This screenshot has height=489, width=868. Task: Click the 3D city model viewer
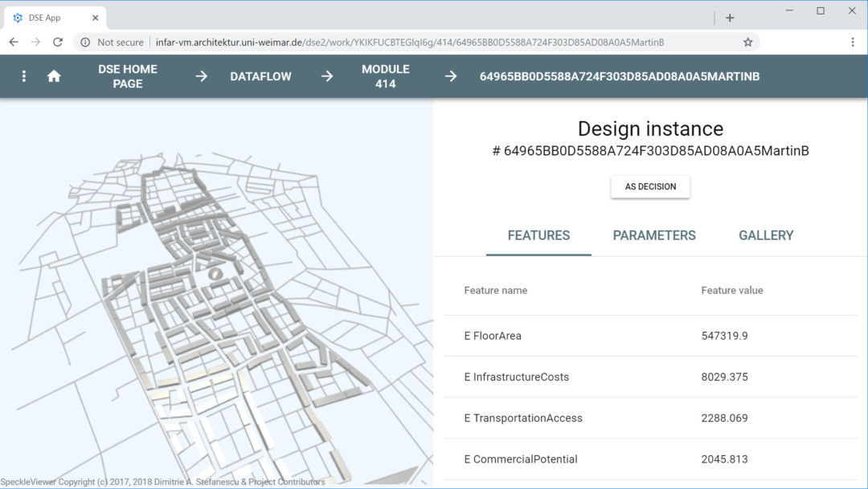[216, 293]
